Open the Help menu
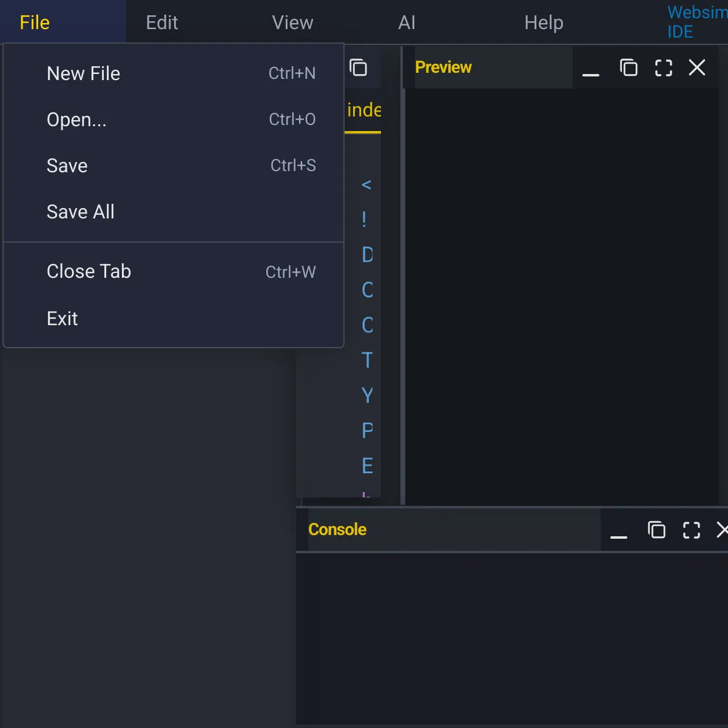 tap(544, 22)
